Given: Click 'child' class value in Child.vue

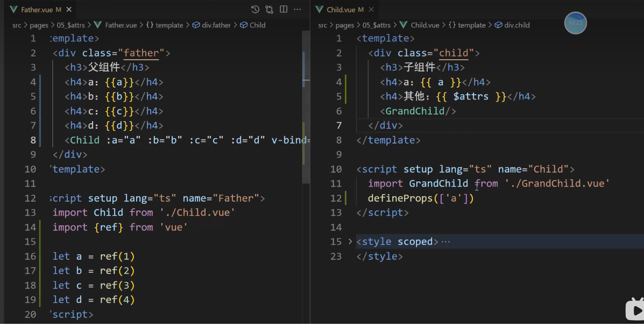Looking at the screenshot, I should (454, 53).
